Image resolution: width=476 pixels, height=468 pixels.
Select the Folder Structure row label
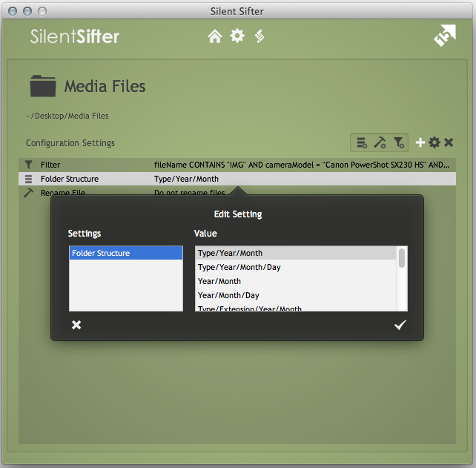tap(70, 179)
